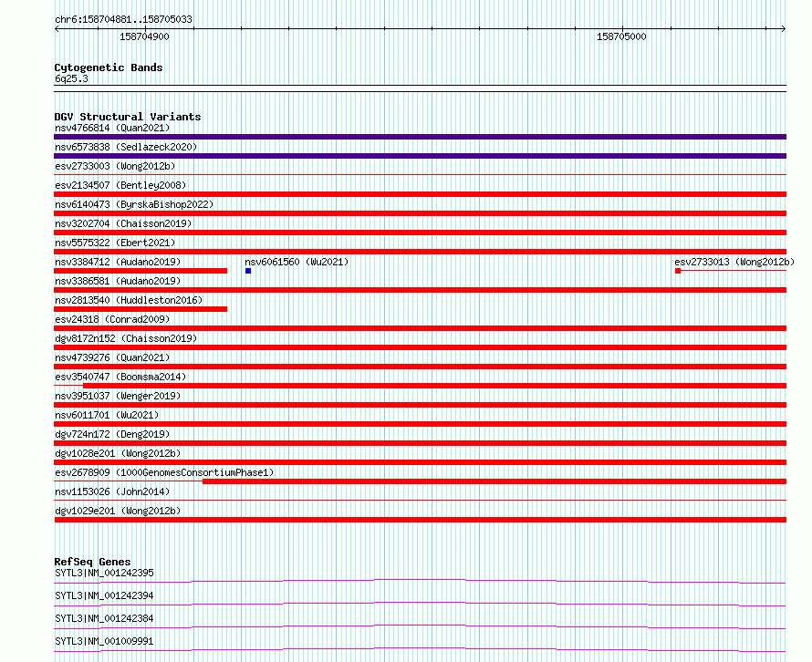812x662 pixels.
Task: Open variant esv2733013 (Wong2012b)
Action: pyautogui.click(x=734, y=262)
